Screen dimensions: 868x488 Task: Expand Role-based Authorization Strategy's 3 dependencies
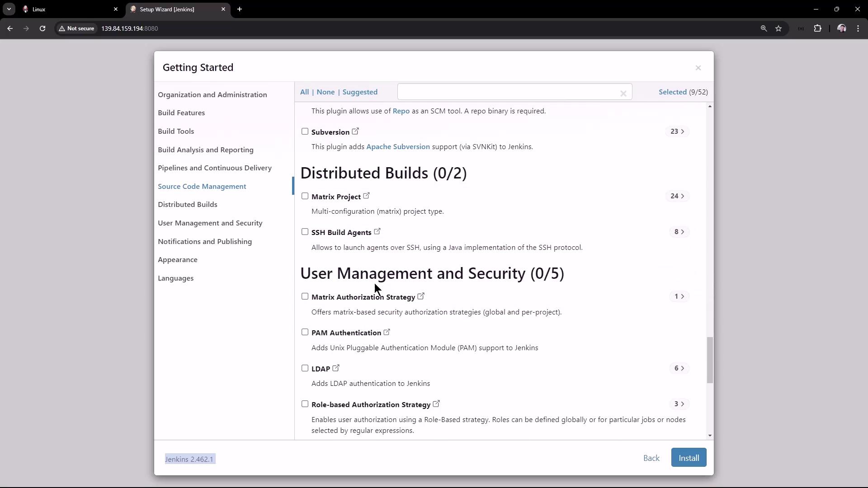click(x=679, y=404)
